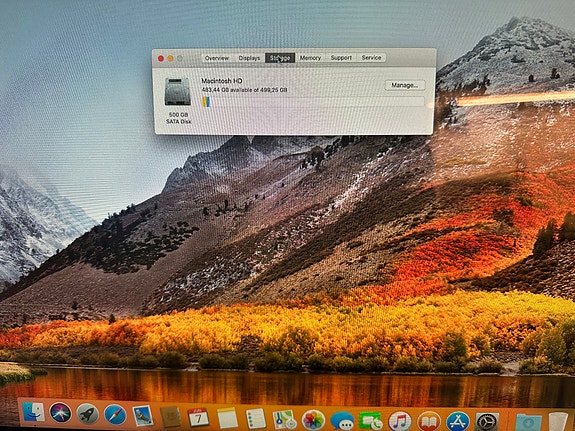Launch Siri from the Dock
The image size is (575, 431).
(61, 413)
